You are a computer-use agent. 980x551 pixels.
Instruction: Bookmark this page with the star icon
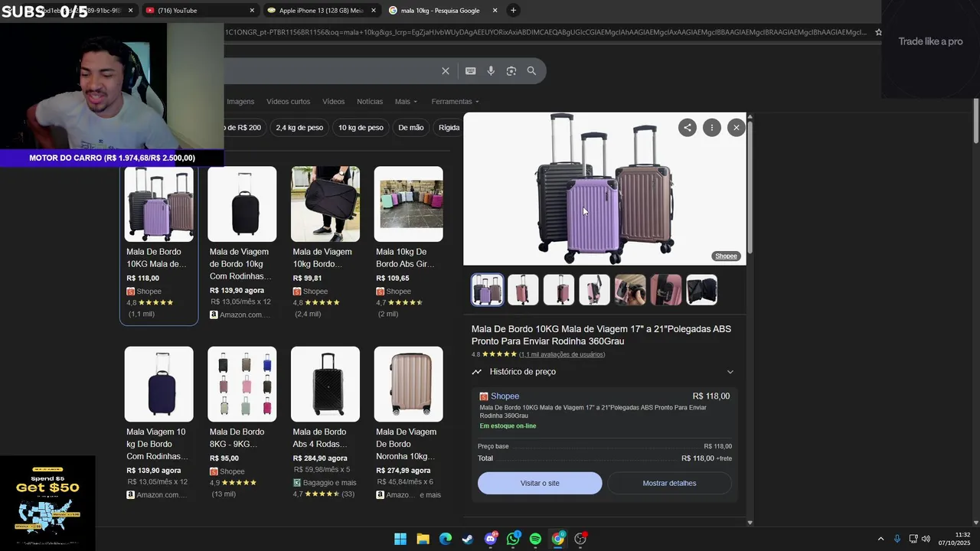coord(878,32)
